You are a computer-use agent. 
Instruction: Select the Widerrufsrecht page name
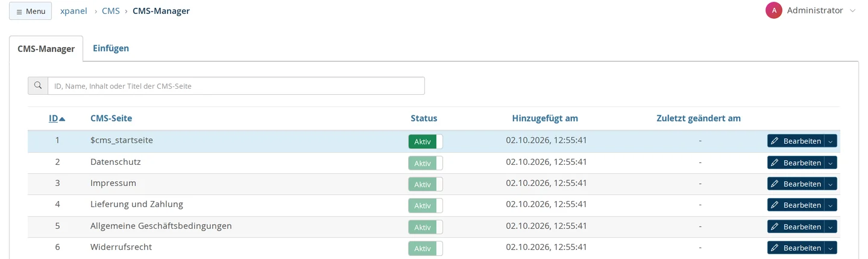point(121,247)
